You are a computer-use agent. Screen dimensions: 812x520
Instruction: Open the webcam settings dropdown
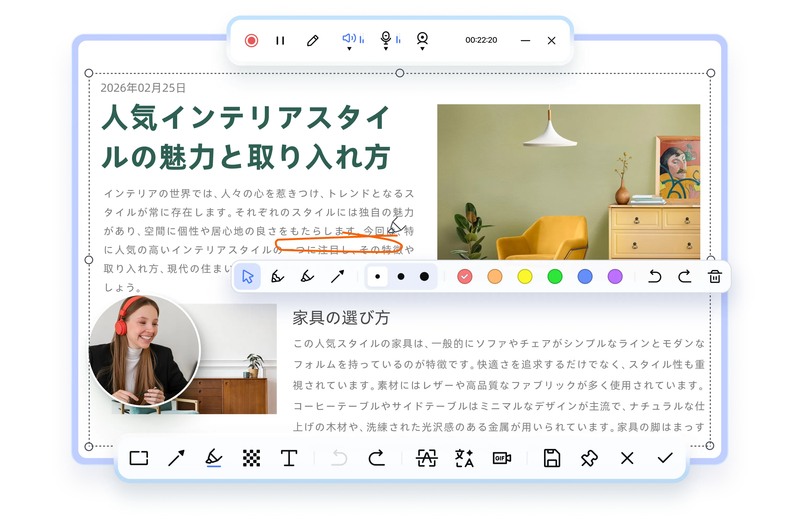(422, 49)
